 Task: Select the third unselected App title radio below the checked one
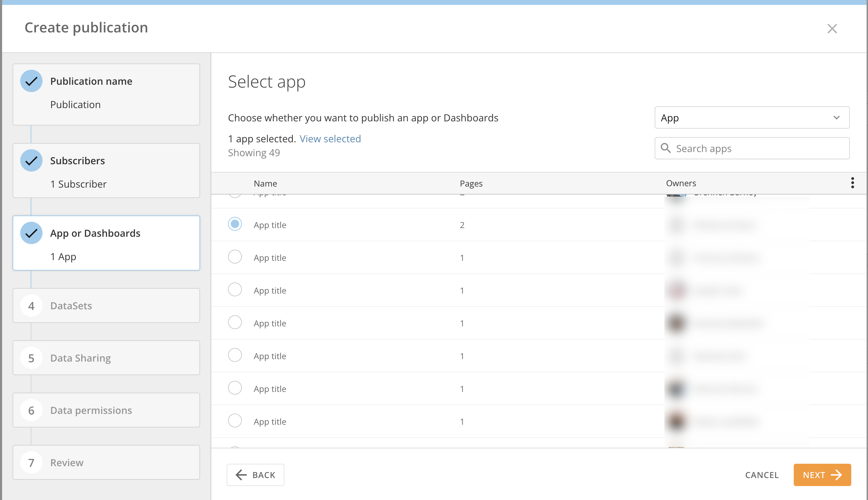click(235, 322)
